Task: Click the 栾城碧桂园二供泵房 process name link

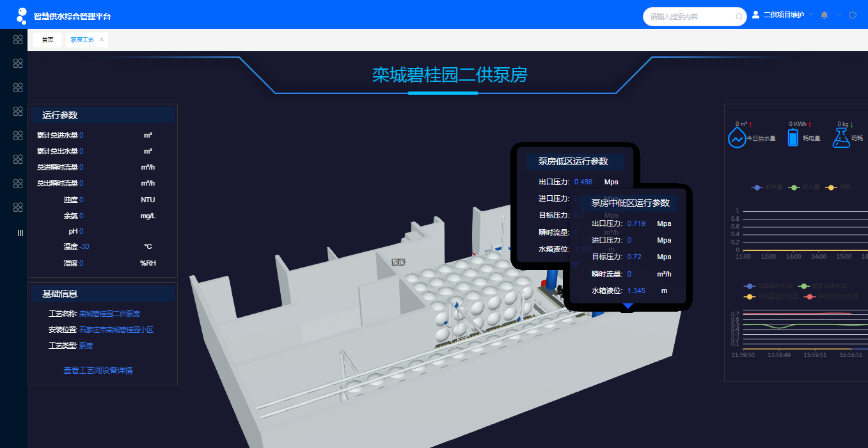Action: click(109, 314)
